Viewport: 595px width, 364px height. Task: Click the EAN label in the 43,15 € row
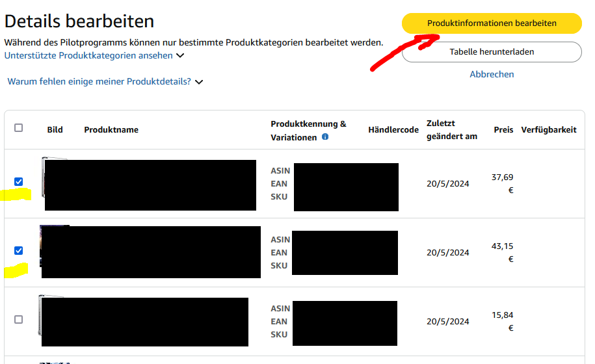click(x=279, y=252)
